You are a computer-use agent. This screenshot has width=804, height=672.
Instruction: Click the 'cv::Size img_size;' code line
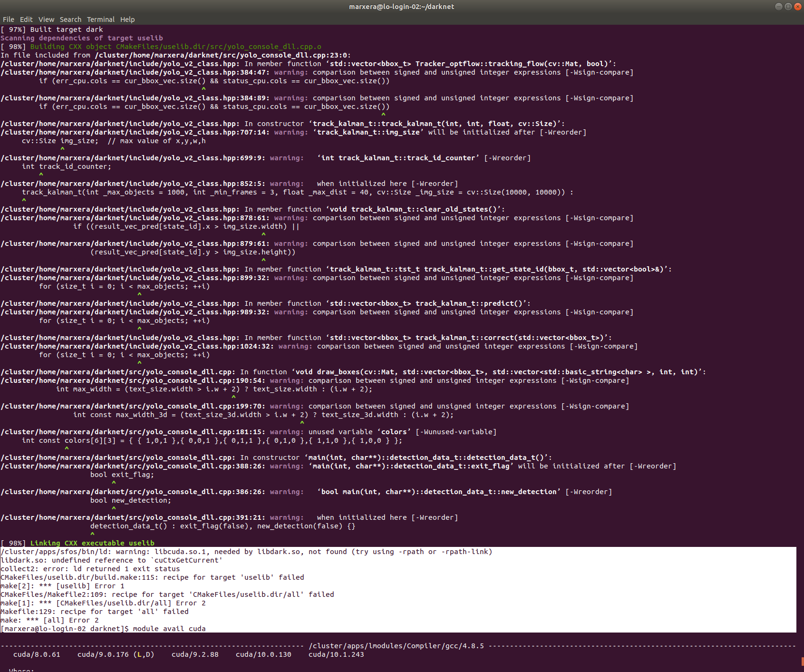click(114, 141)
